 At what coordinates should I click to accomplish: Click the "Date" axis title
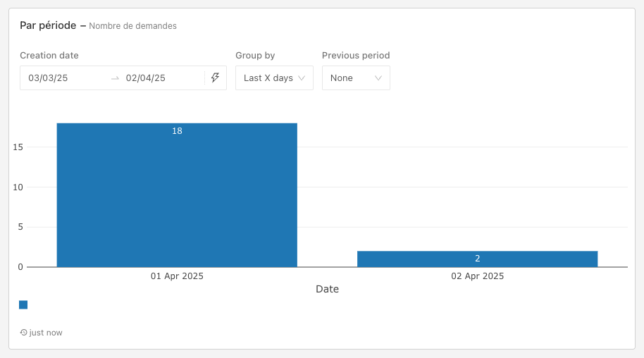[327, 289]
